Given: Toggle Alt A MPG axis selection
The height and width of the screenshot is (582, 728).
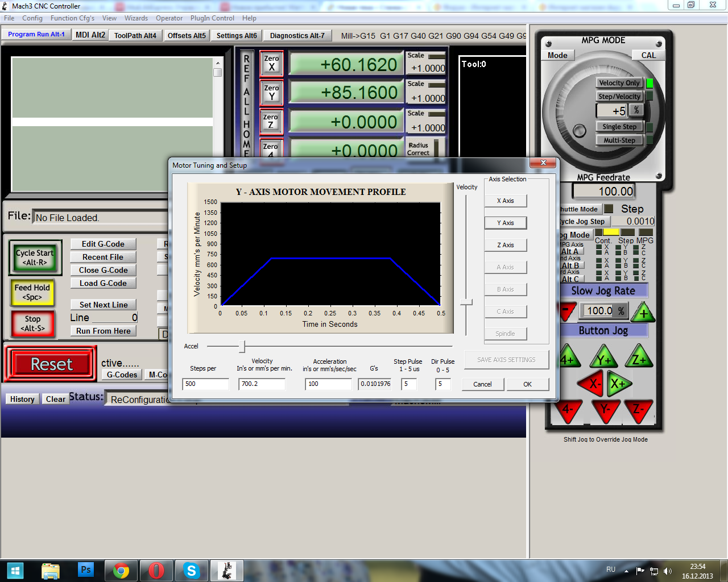Looking at the screenshot, I should click(x=571, y=251).
